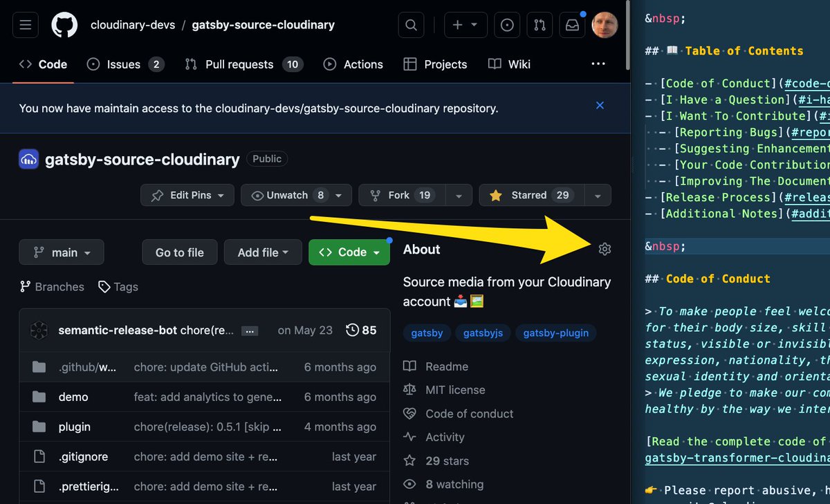830x504 pixels.
Task: Click the demo folder commit message
Action: point(208,397)
